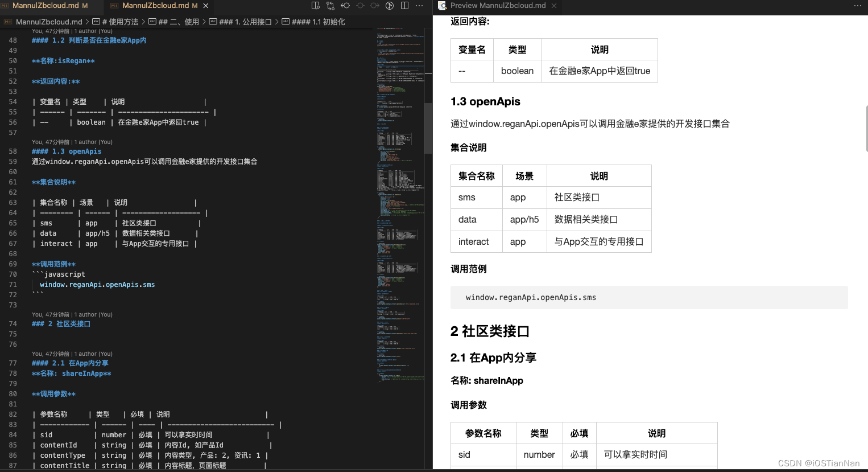Click line number 70 in the gutter
The image size is (868, 472).
13,274
